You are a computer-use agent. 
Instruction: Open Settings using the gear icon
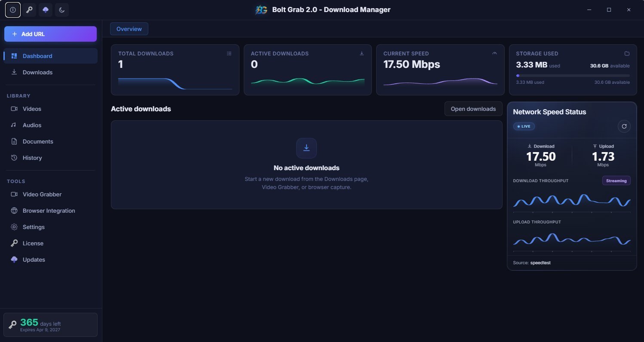pos(13,227)
